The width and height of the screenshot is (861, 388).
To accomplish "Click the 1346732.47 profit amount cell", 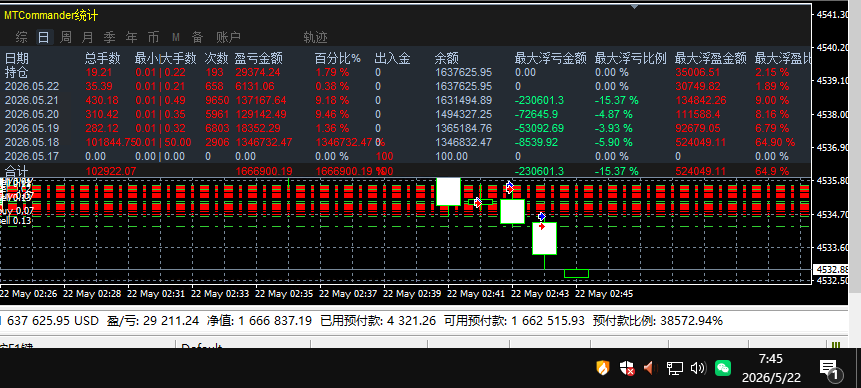I will tap(264, 142).
